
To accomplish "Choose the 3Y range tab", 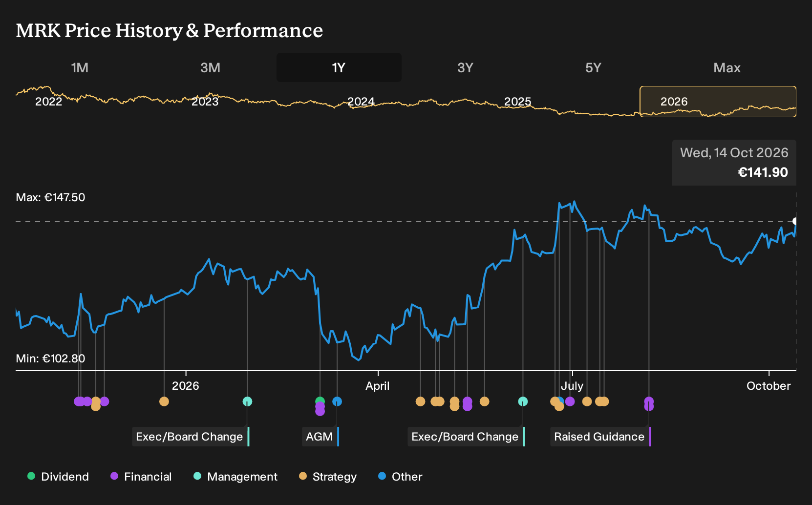I will tap(465, 67).
